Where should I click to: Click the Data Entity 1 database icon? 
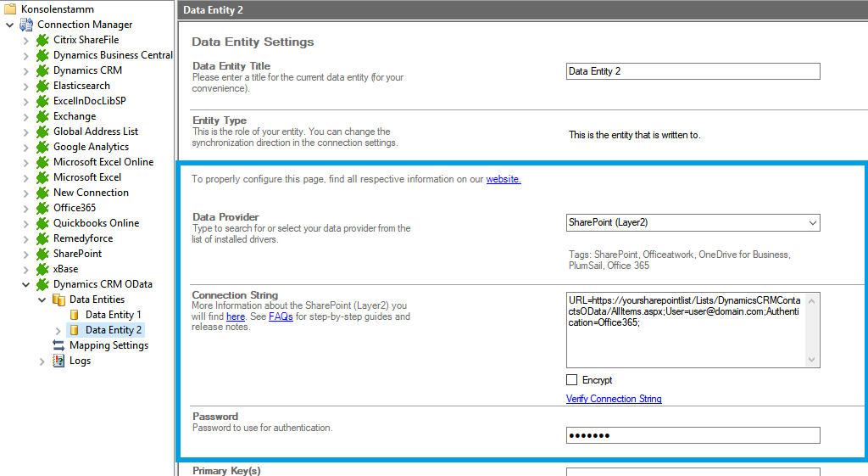coord(75,315)
